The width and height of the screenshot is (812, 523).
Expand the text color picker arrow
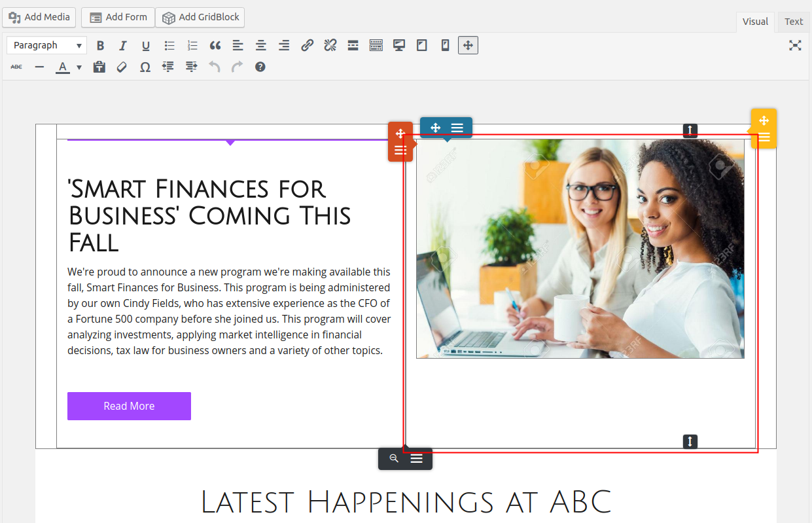(79, 67)
